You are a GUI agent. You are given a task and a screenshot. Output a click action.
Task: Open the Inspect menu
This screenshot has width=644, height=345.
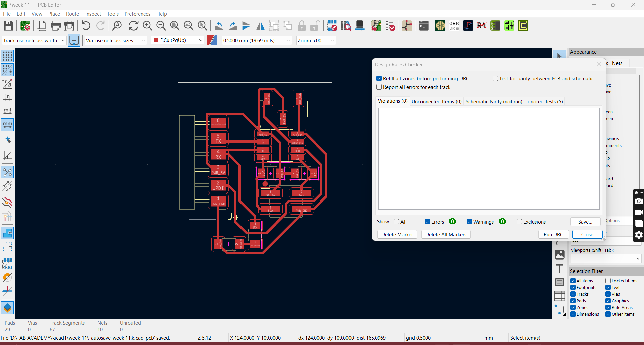[93, 14]
